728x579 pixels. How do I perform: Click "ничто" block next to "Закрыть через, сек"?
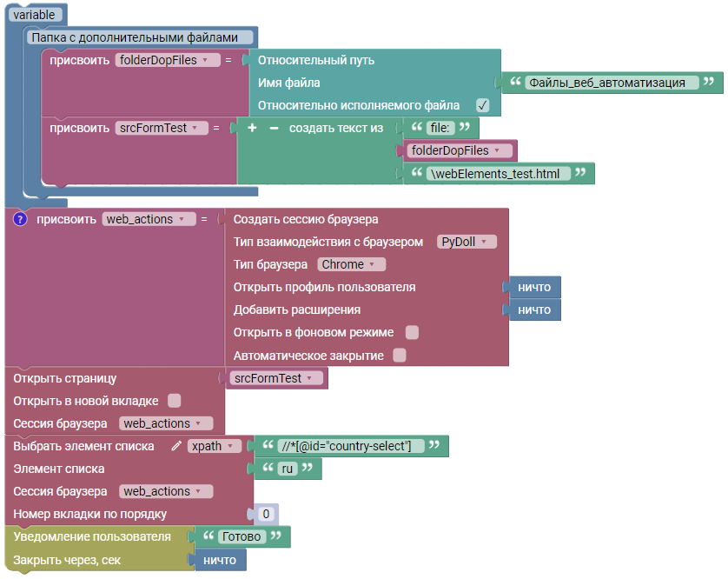(219, 560)
